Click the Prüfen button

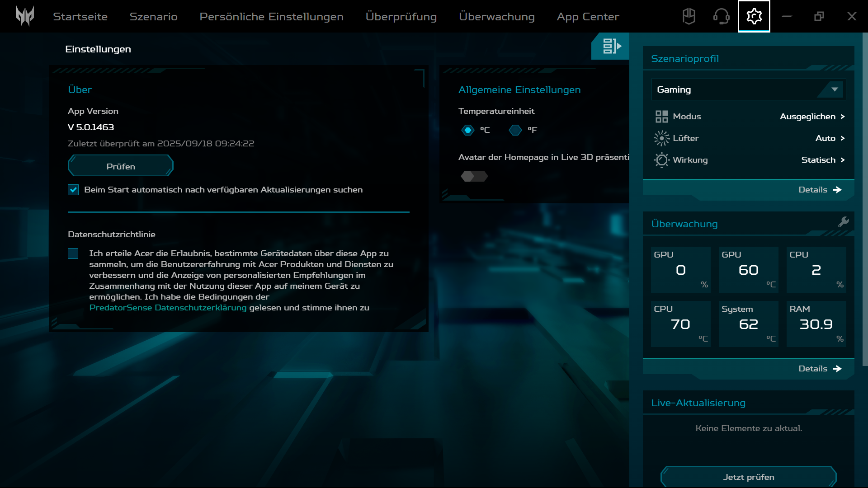point(121,166)
